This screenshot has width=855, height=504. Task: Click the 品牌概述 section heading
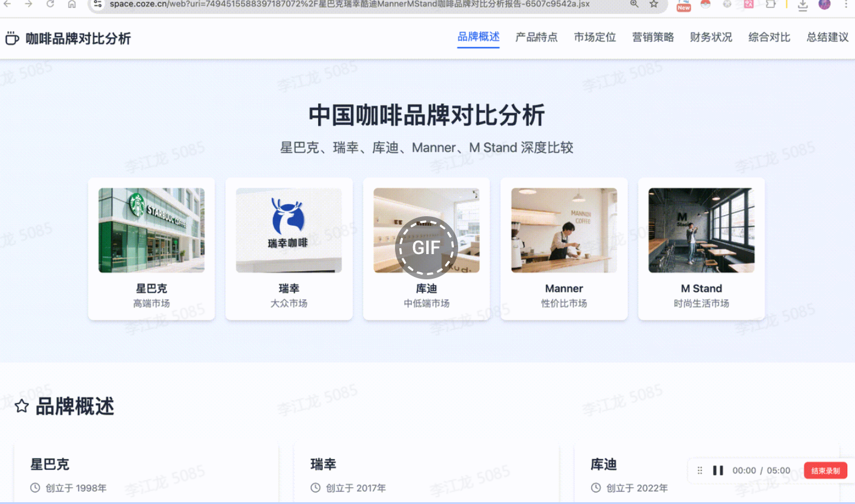click(x=75, y=406)
